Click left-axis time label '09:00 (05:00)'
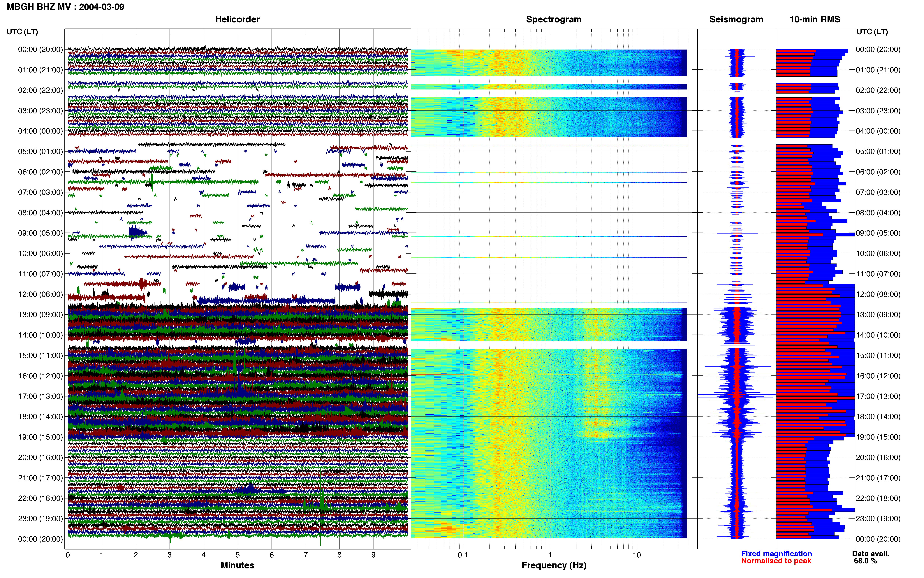 (41, 233)
